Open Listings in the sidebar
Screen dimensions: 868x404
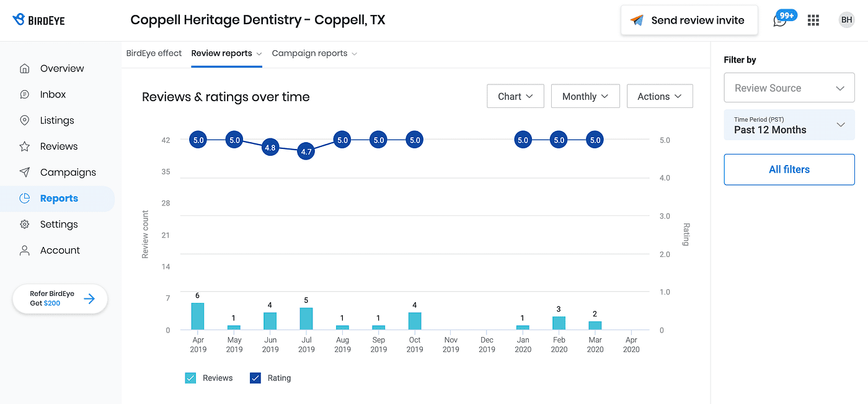57,120
